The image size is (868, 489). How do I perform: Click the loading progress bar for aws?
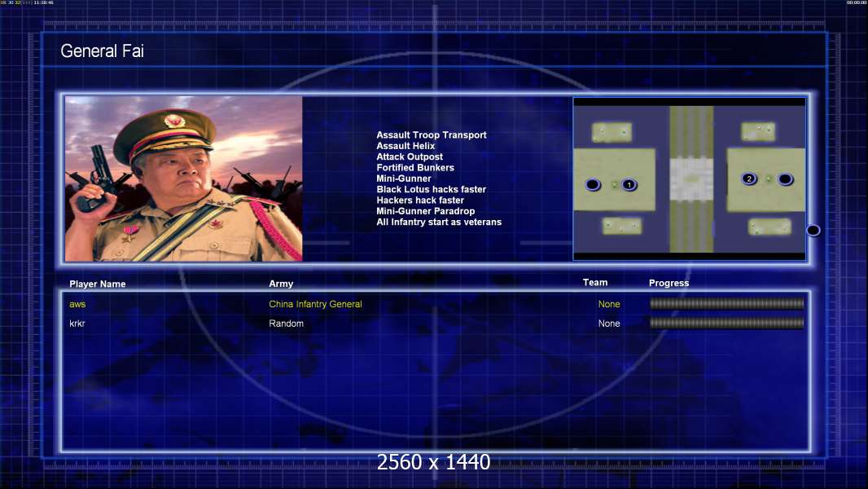(x=727, y=303)
